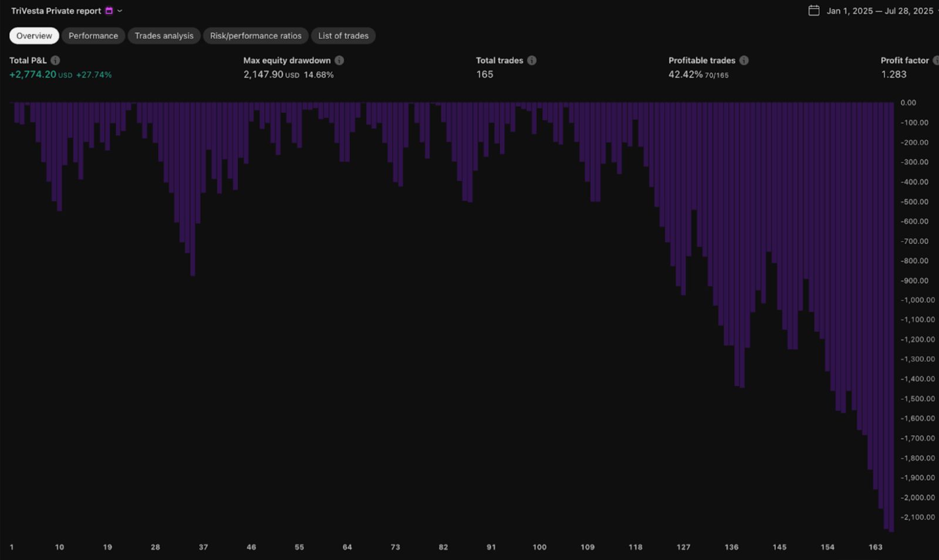Click the info icon beside Profitable trades

pyautogui.click(x=744, y=60)
